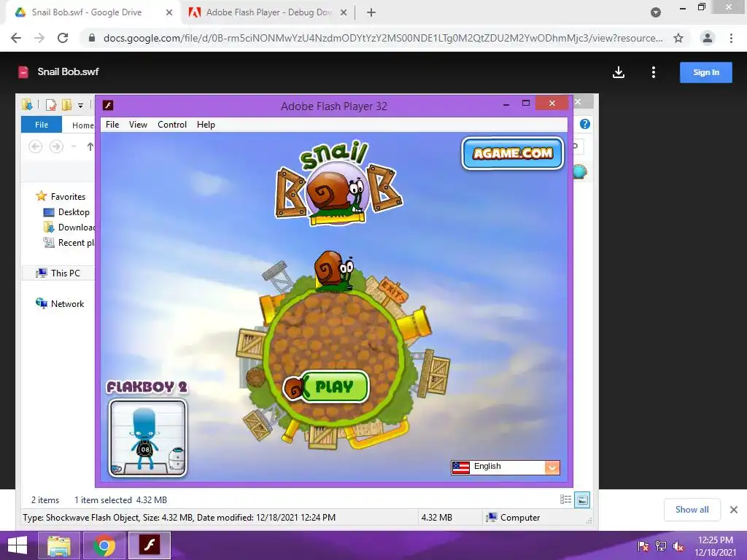
Task: Click File Explorer up arrow
Action: click(90, 147)
